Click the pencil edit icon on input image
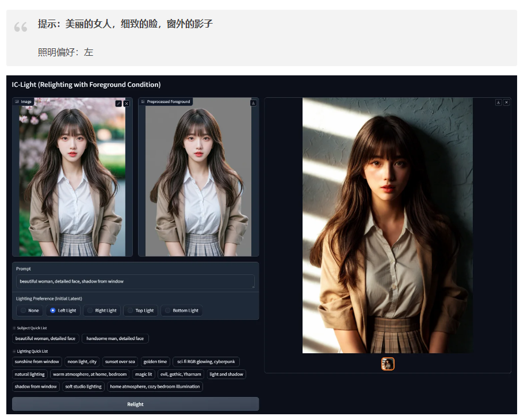The image size is (524, 420). click(118, 104)
